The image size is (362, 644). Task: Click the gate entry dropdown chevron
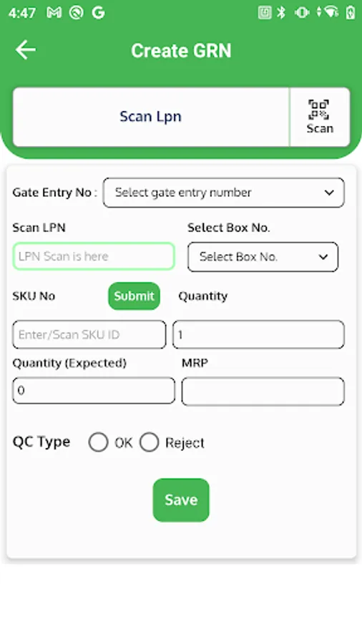329,192
